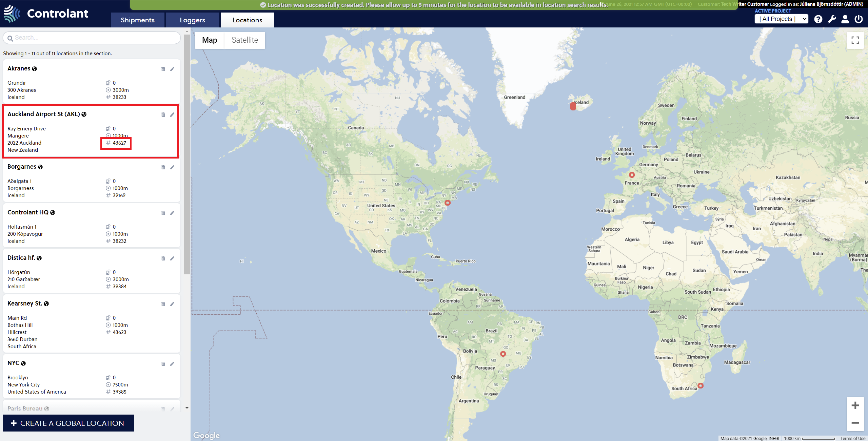Open the wrench settings icon
Screen dimensions: 868x441
click(832, 19)
